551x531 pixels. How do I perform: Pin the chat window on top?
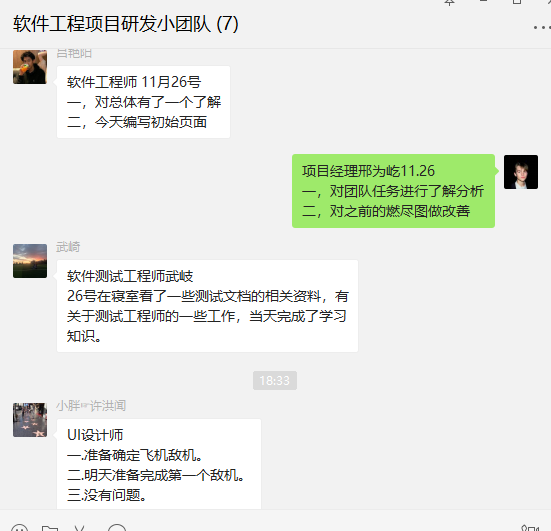(x=449, y=2)
